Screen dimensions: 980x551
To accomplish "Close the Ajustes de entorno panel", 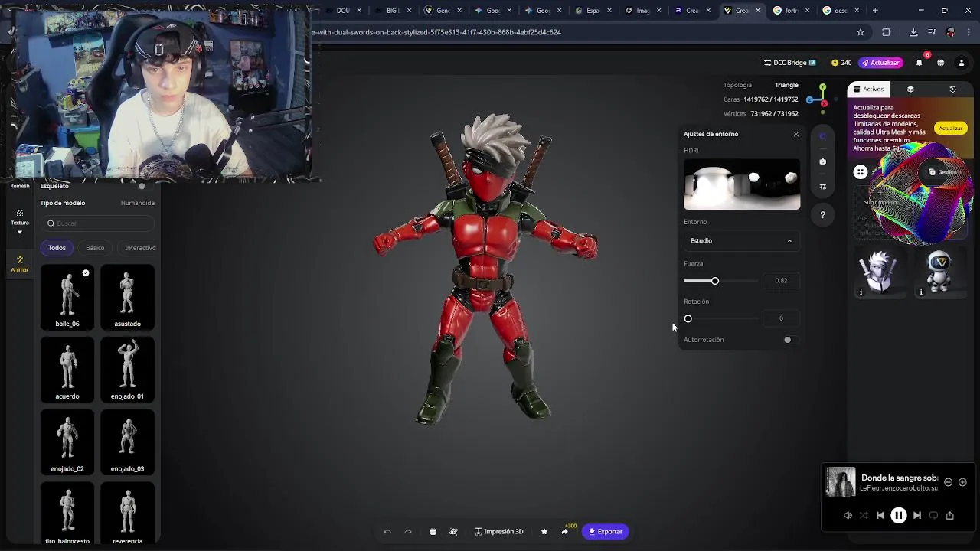I will tap(796, 134).
